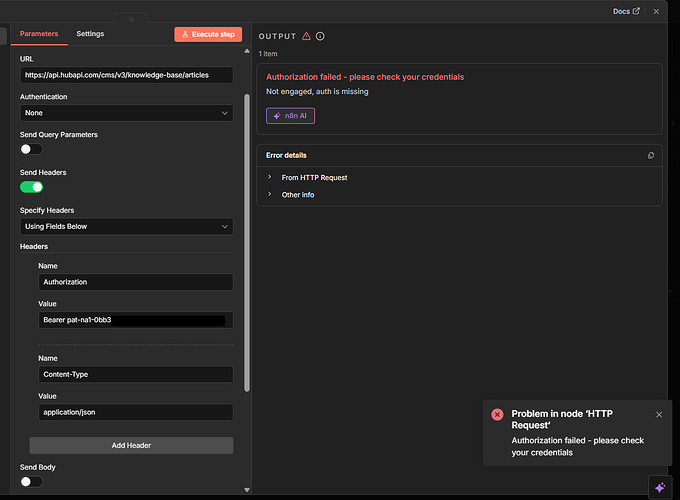This screenshot has height=500, width=680.
Task: Open the AI assistant sparkle button
Action: point(658,486)
